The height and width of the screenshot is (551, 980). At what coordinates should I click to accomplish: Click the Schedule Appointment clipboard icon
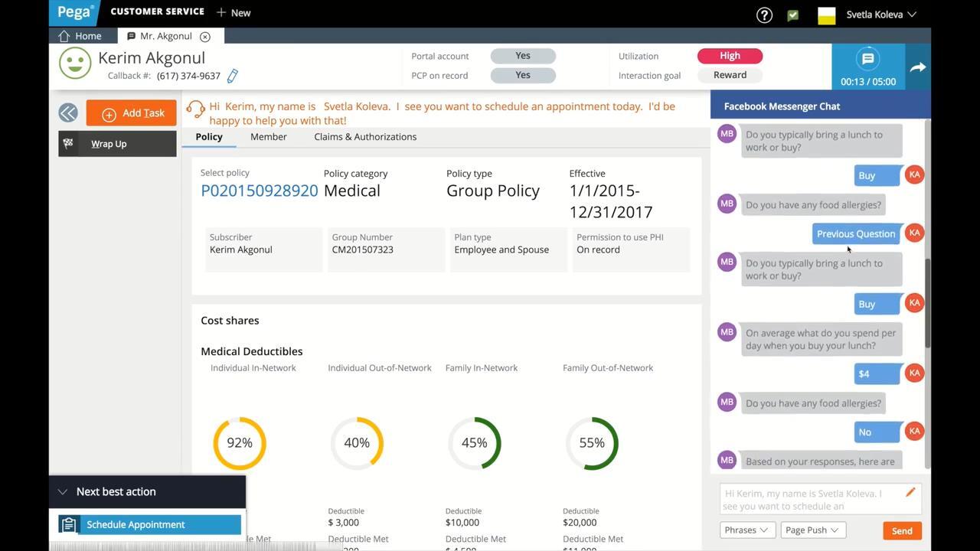tap(69, 524)
